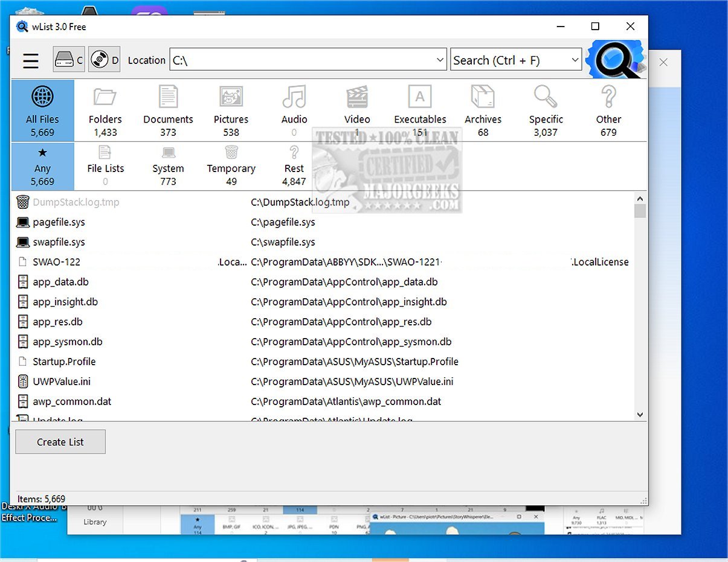This screenshot has width=728, height=562.
Task: Select the awp_common.dat file row
Action: click(323, 401)
